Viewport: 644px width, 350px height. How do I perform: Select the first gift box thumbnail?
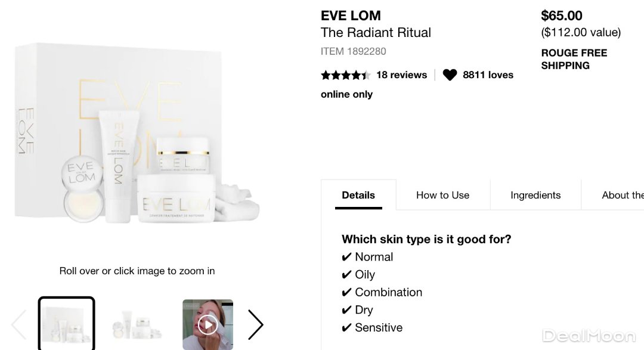click(x=67, y=323)
